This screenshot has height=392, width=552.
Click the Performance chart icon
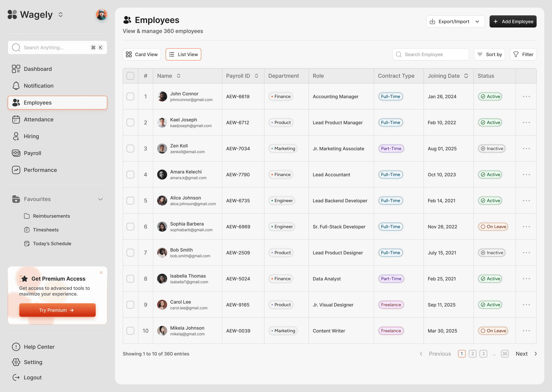point(16,170)
